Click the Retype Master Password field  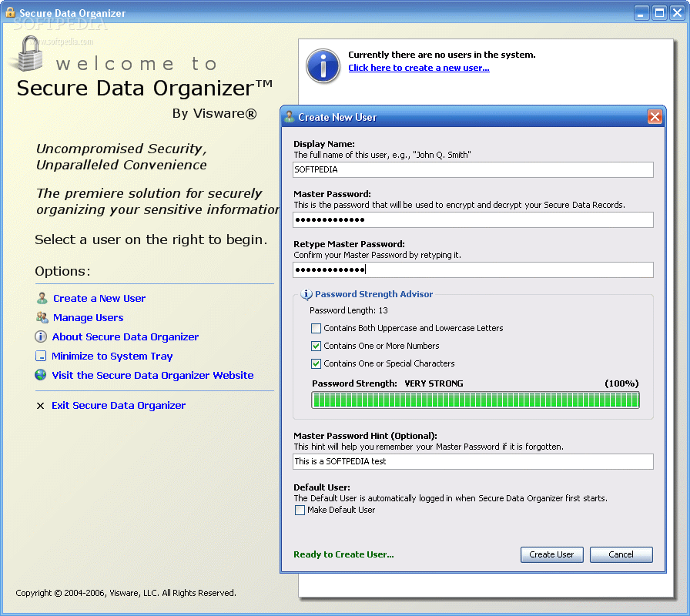(x=473, y=269)
